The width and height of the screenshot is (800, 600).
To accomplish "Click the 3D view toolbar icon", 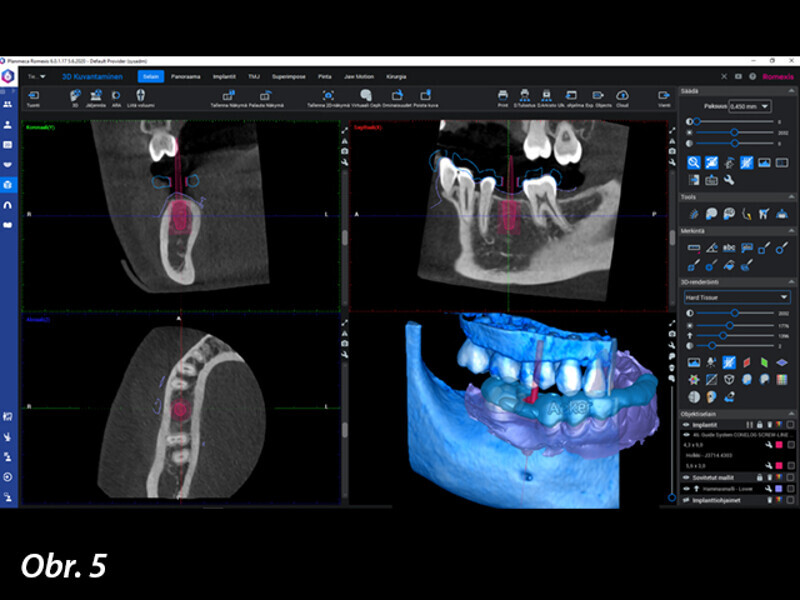I will tap(75, 95).
